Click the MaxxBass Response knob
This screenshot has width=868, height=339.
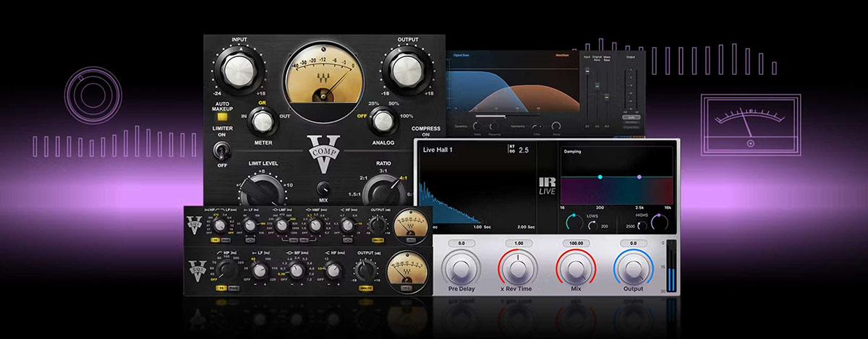(494, 126)
